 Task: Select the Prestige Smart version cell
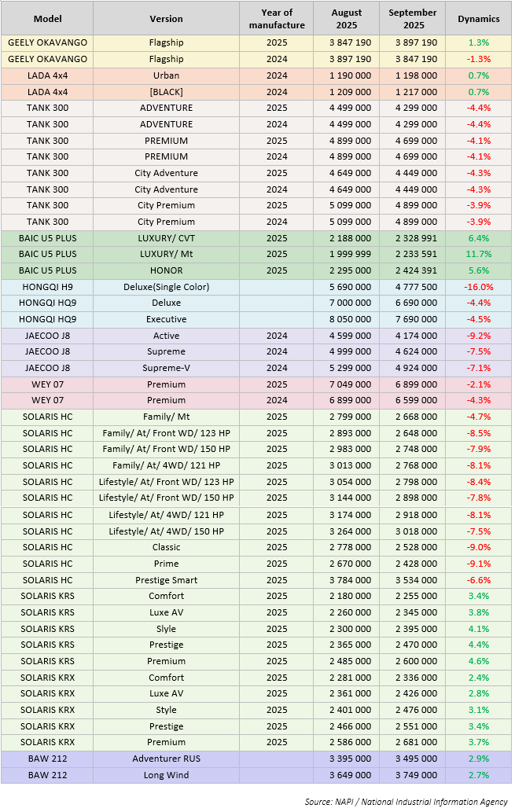point(166,580)
